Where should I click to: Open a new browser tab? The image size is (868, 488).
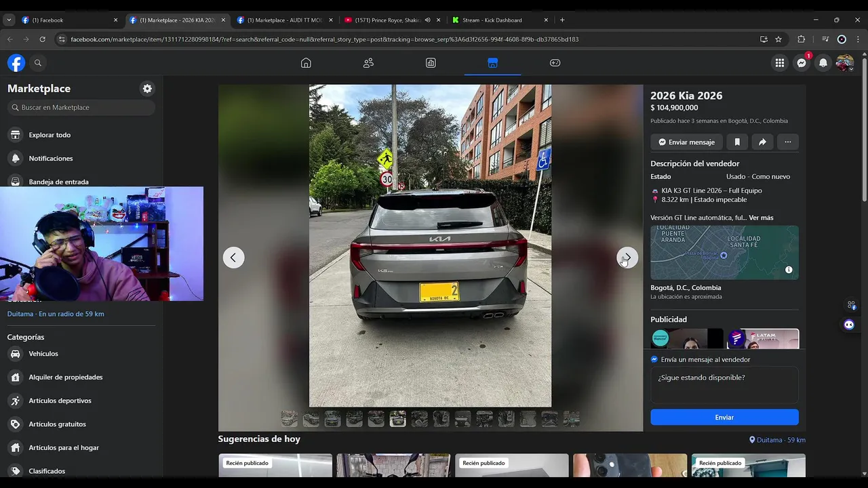pyautogui.click(x=562, y=20)
